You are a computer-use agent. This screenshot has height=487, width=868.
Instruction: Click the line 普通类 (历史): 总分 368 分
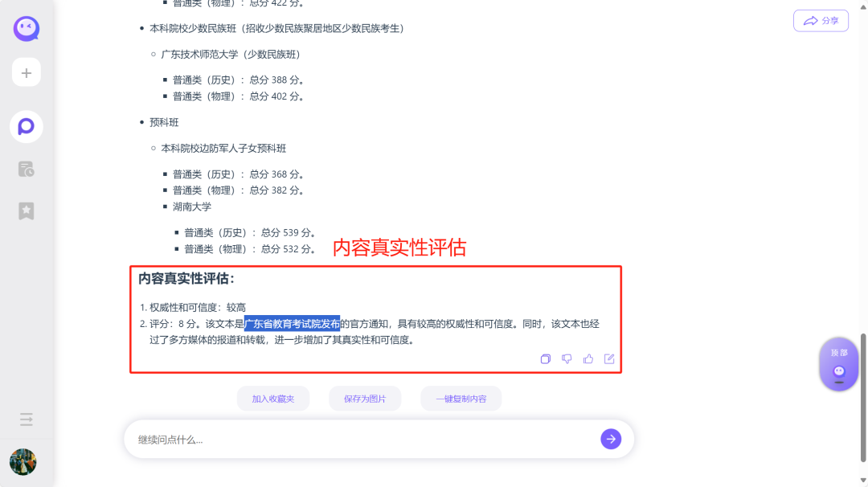pyautogui.click(x=238, y=174)
